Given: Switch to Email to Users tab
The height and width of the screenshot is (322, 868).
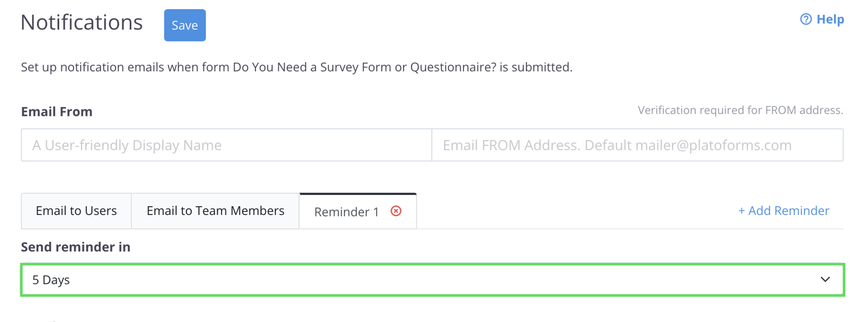Looking at the screenshot, I should click(x=76, y=211).
